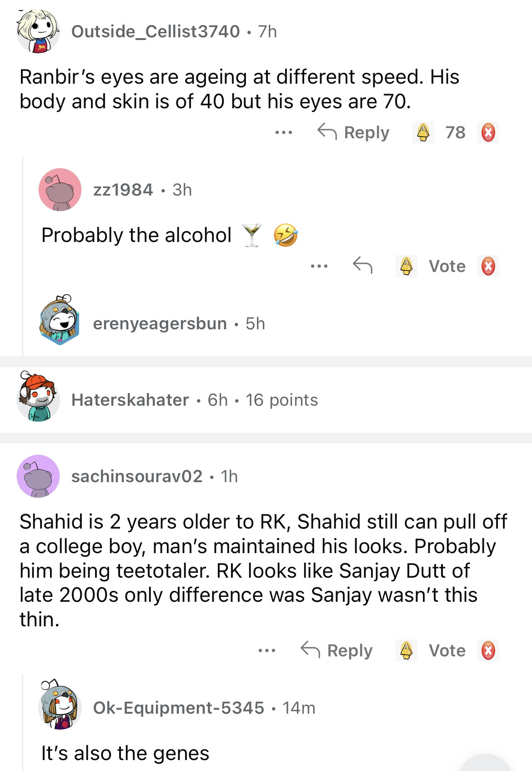Upvote zz1984's 'Probably the alcohol' comment
532x771 pixels.
click(x=407, y=266)
